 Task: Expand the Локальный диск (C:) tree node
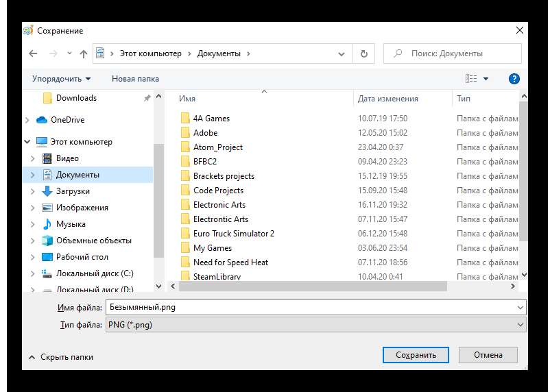[x=32, y=273]
